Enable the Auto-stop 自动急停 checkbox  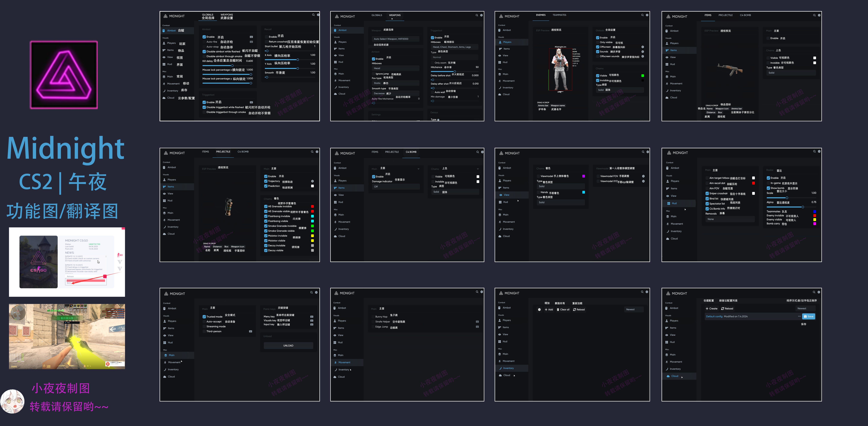coord(204,47)
